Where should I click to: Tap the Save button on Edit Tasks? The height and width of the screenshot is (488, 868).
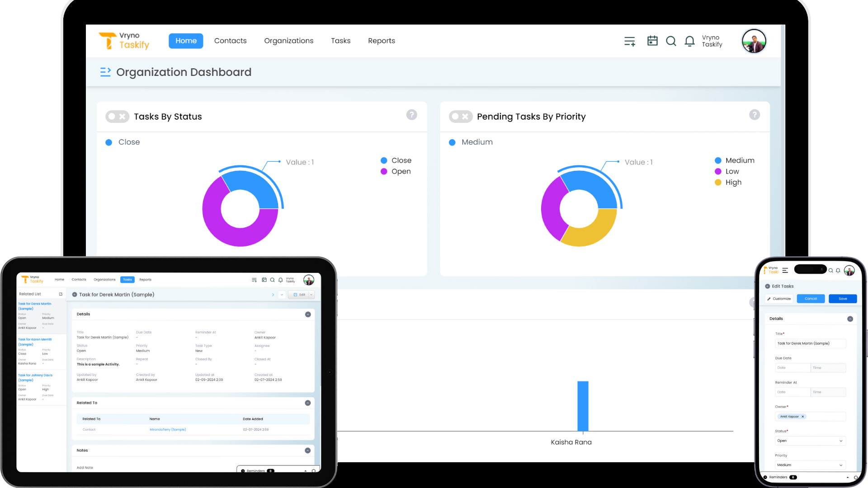[x=842, y=299]
